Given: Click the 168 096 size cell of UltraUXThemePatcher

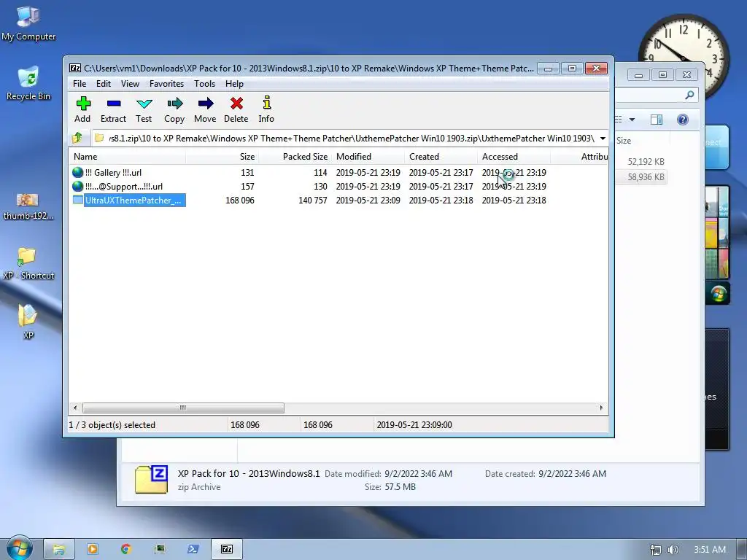Looking at the screenshot, I should click(239, 201).
